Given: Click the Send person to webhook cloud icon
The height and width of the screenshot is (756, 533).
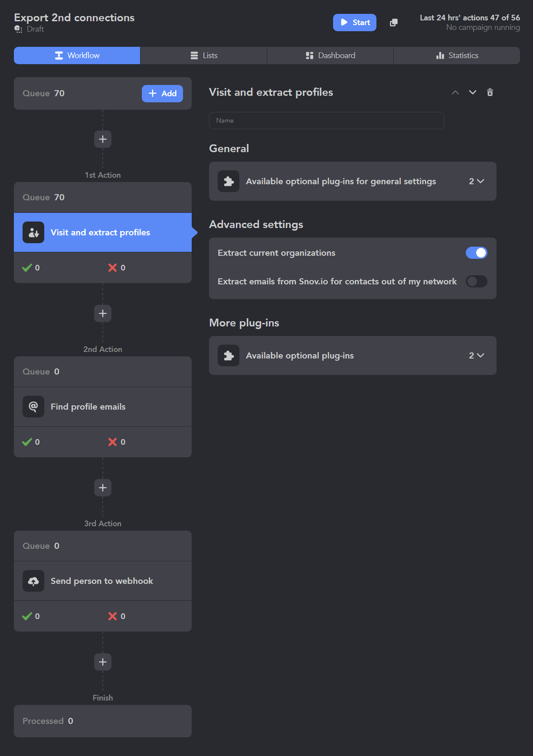Looking at the screenshot, I should pyautogui.click(x=33, y=581).
